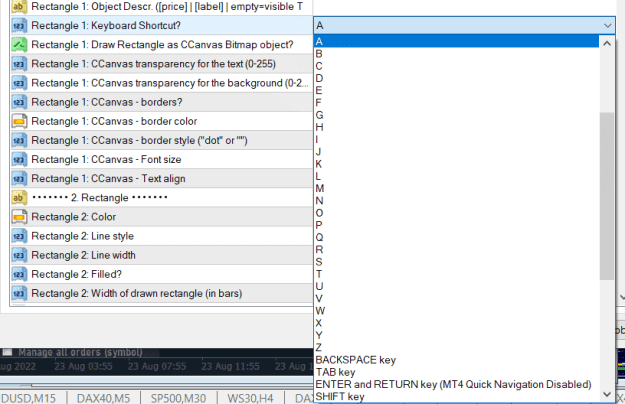Click color icon beside CCanvas - border color
The image size is (625, 404).
coord(19,121)
